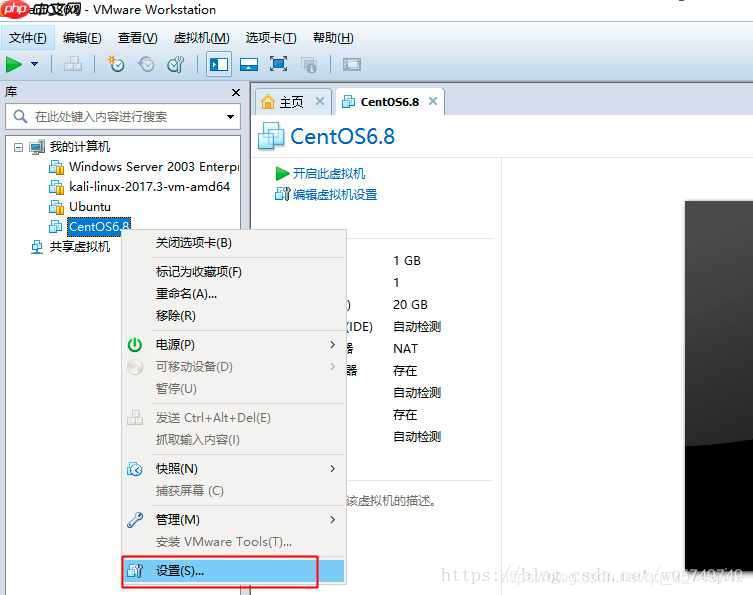Screen dimensions: 753x595
Task: Click the snapshot clock icon beside 快照(N)
Action: (x=134, y=469)
